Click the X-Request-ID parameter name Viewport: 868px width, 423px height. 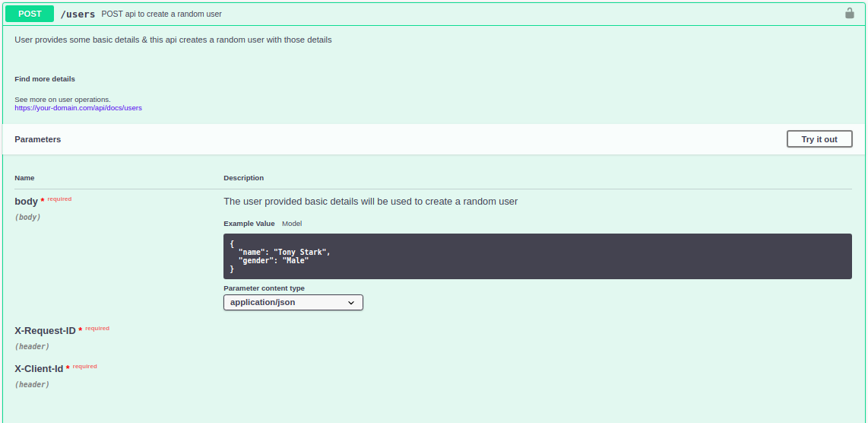(x=45, y=331)
